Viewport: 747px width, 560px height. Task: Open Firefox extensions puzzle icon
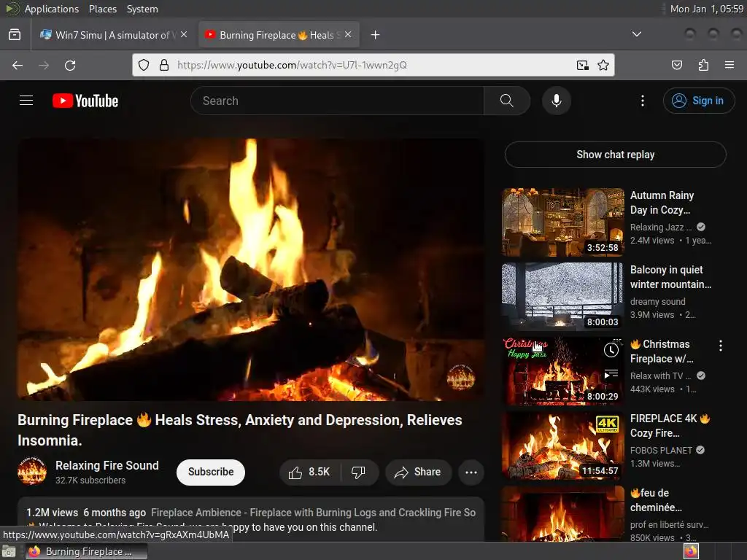click(703, 65)
